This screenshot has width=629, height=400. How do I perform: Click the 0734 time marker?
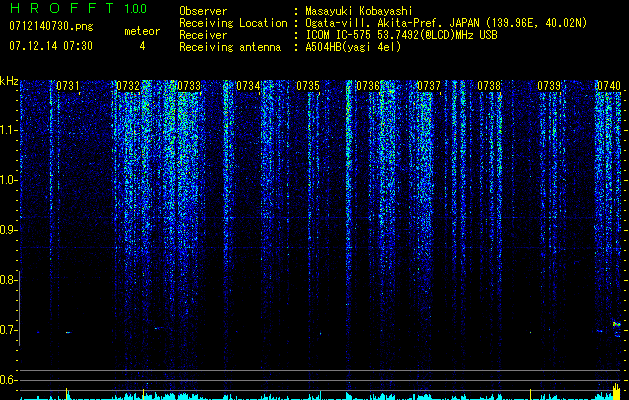pyautogui.click(x=248, y=86)
